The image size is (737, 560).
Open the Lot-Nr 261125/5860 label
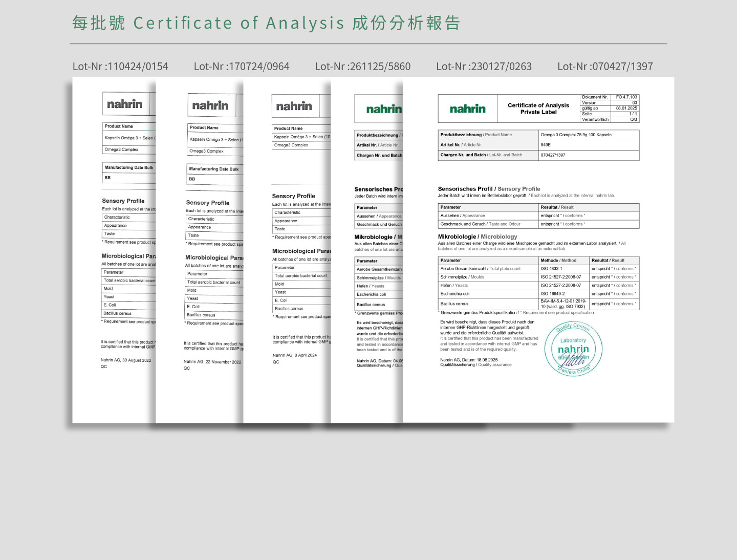[363, 67]
